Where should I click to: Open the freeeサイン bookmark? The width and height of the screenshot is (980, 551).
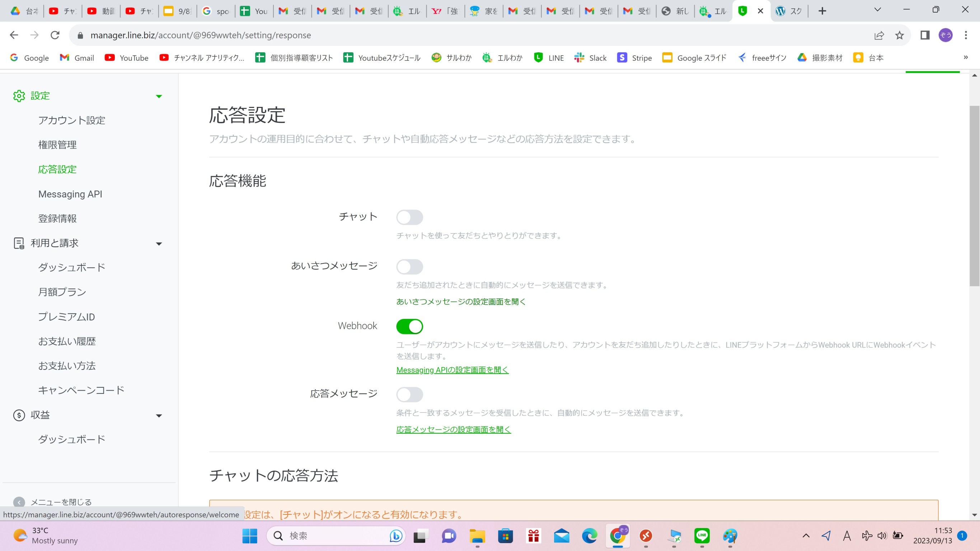click(762, 58)
